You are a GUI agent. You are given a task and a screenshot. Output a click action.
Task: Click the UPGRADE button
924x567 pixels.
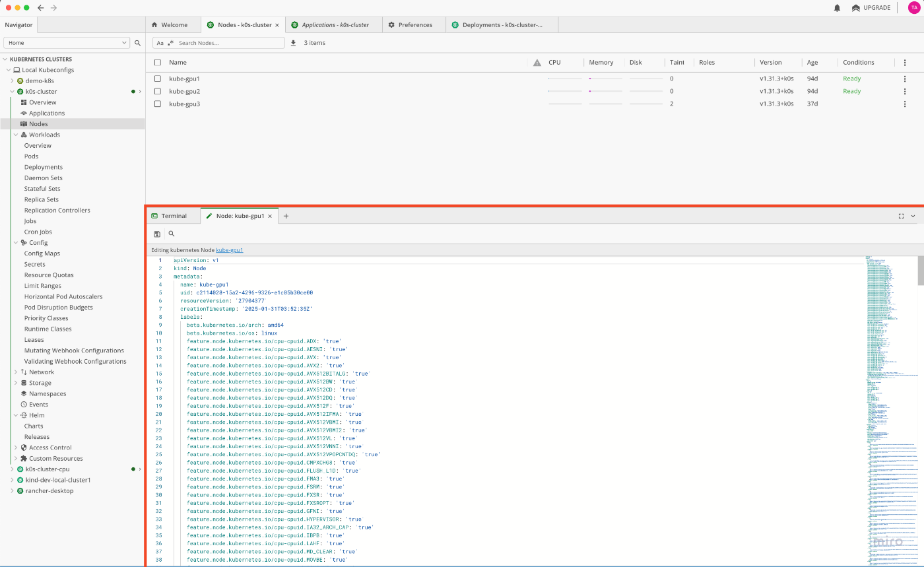point(871,8)
